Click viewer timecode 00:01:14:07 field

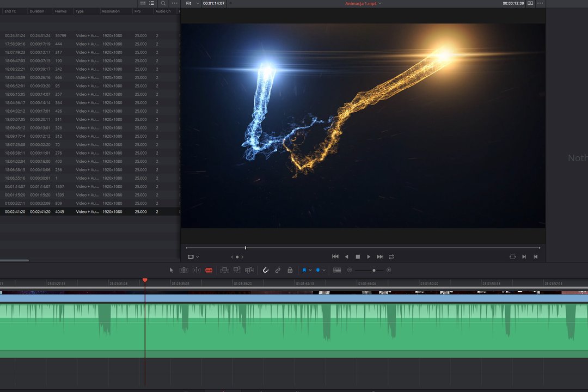[214, 3]
